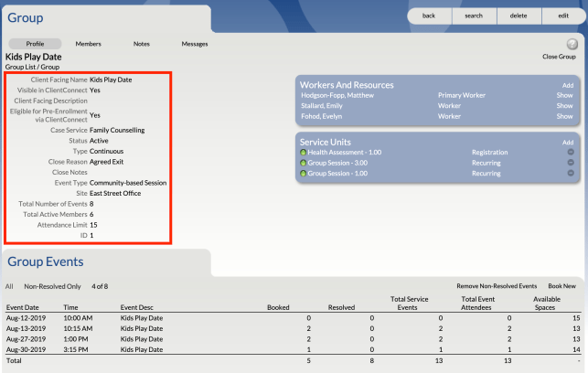The height and width of the screenshot is (373, 588).
Task: Click green status dot for Group Session - 3.00
Action: (304, 163)
